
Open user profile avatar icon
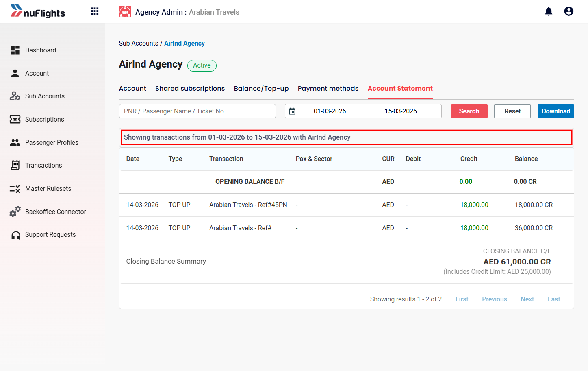[x=569, y=11]
